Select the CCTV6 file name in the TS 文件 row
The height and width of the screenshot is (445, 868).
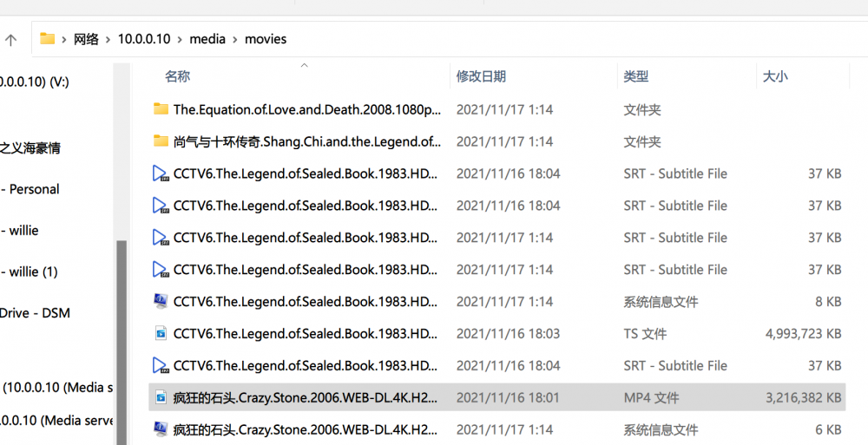pos(306,334)
